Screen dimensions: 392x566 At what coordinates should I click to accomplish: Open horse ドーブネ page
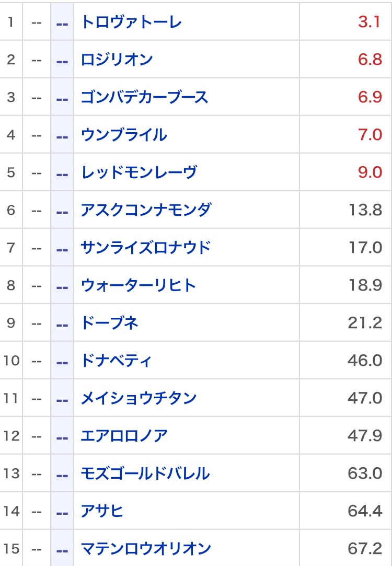point(109,323)
